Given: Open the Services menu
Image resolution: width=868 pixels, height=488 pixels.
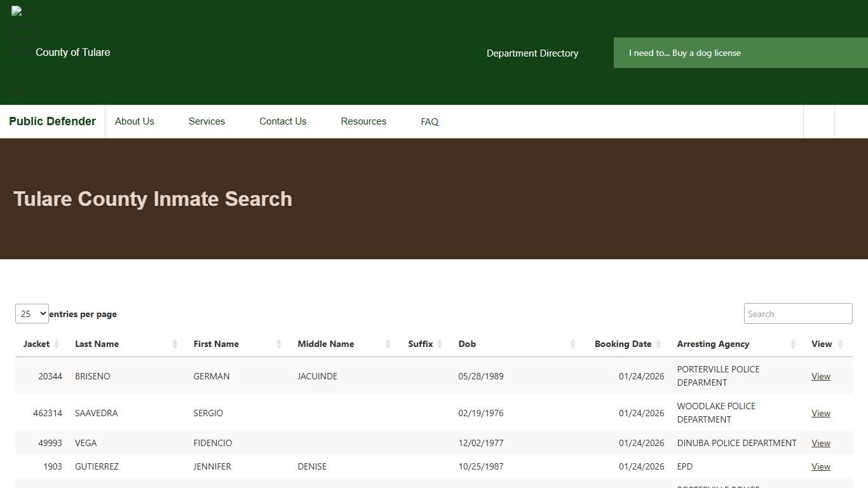Looking at the screenshot, I should (x=207, y=121).
